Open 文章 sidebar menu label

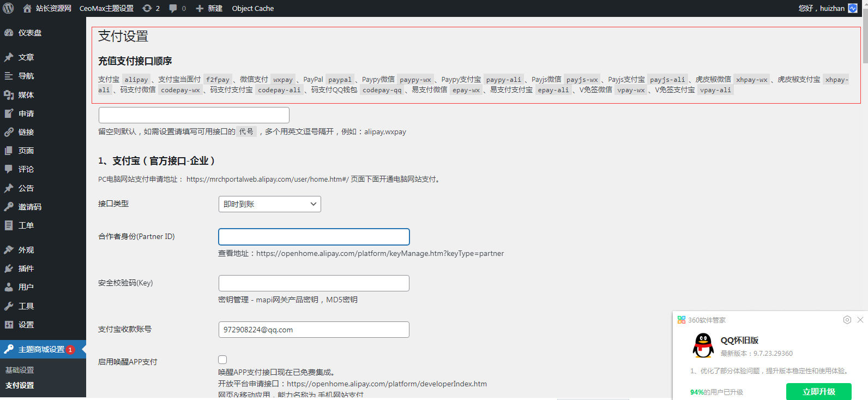coord(26,57)
